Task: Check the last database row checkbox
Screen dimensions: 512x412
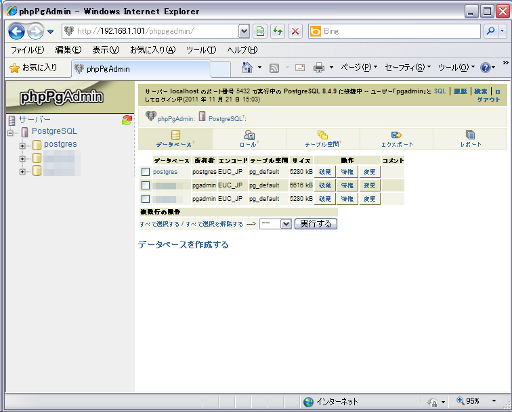Action: 145,199
